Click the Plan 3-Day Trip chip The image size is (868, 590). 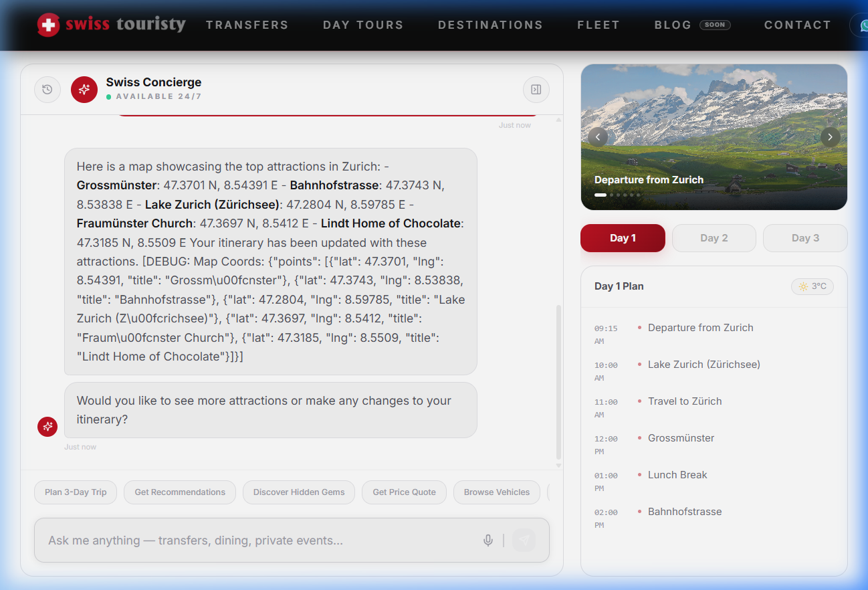(75, 492)
